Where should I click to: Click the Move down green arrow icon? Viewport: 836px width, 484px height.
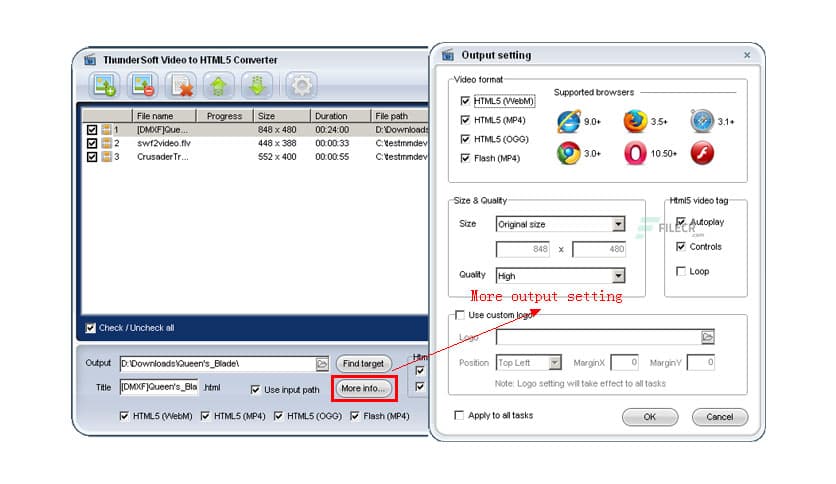tap(257, 85)
